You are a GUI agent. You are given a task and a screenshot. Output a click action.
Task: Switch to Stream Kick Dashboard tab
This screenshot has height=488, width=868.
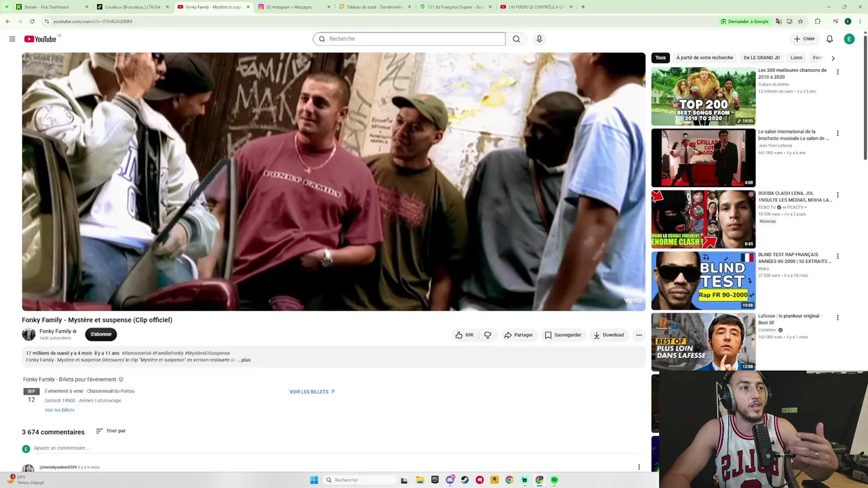point(52,7)
